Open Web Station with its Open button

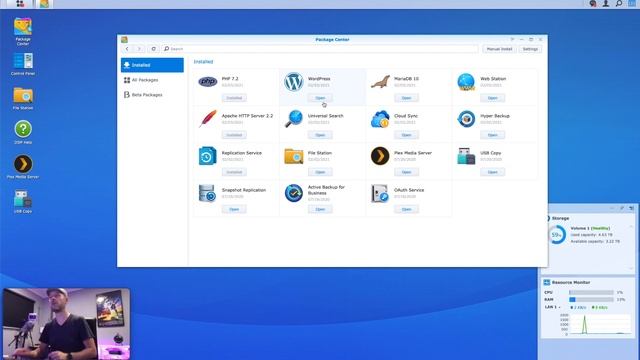[x=493, y=98]
